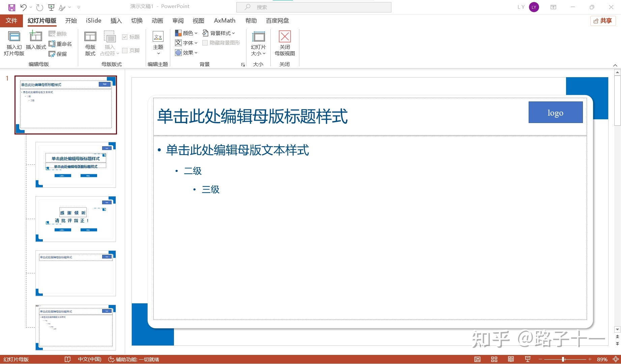
Task: Undo the last action
Action: click(x=23, y=7)
